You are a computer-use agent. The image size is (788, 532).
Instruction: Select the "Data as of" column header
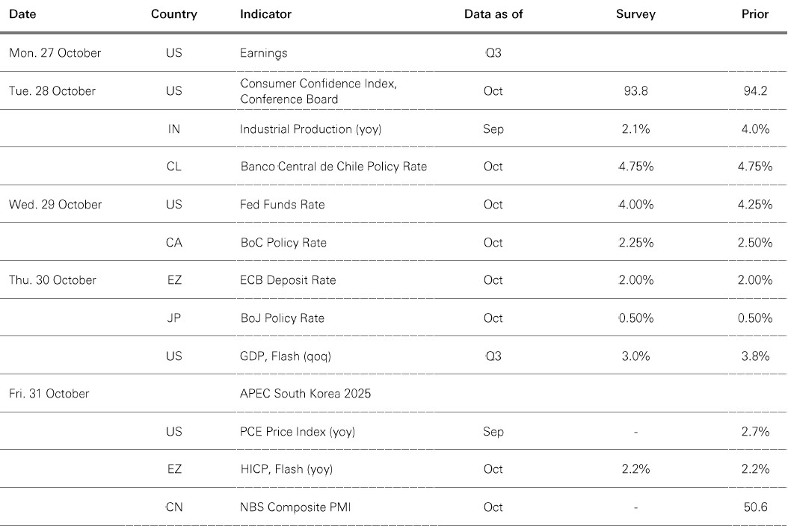[493, 14]
